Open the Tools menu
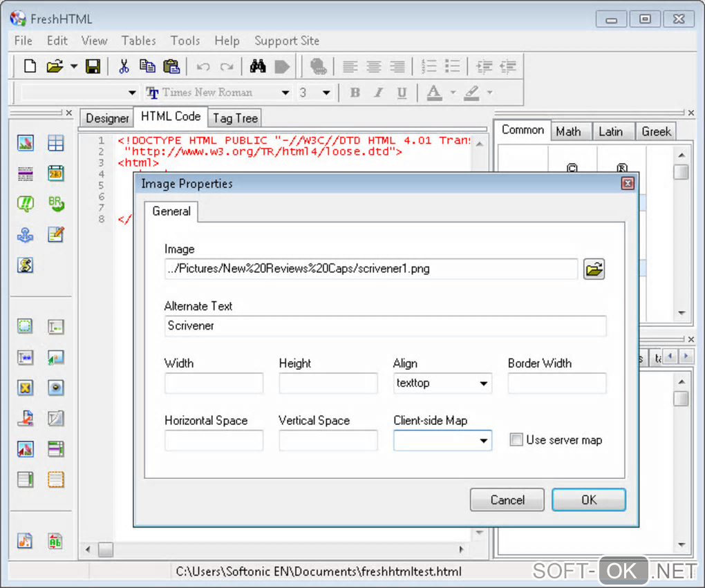 click(x=185, y=41)
